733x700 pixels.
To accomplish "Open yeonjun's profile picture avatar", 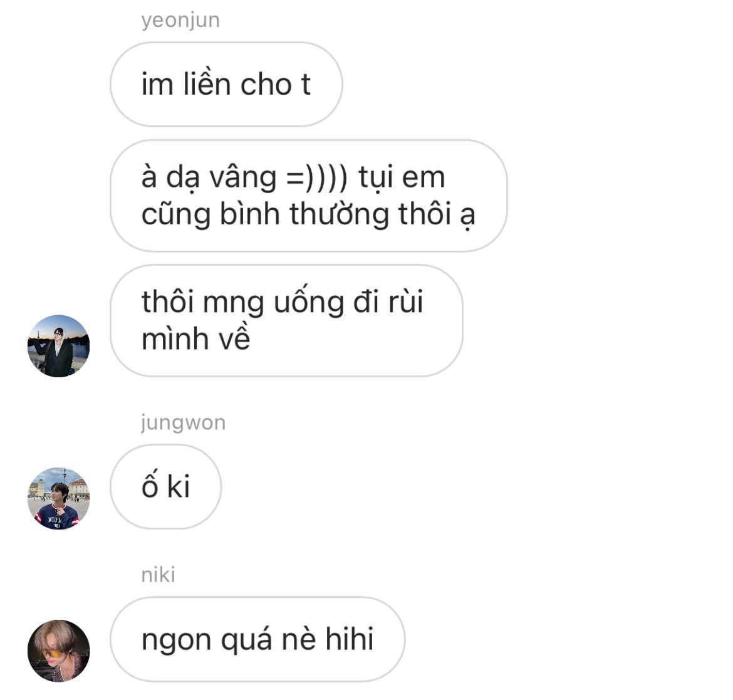I will pos(58,346).
